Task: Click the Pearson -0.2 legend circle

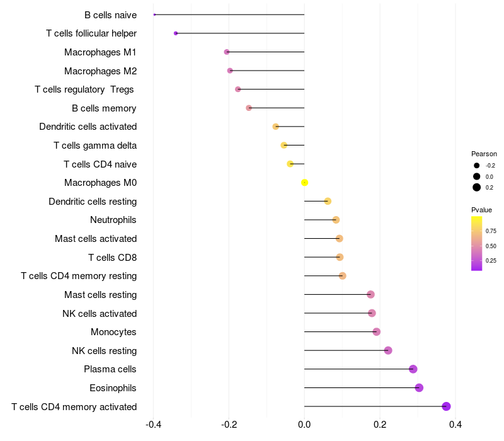Action: point(477,166)
